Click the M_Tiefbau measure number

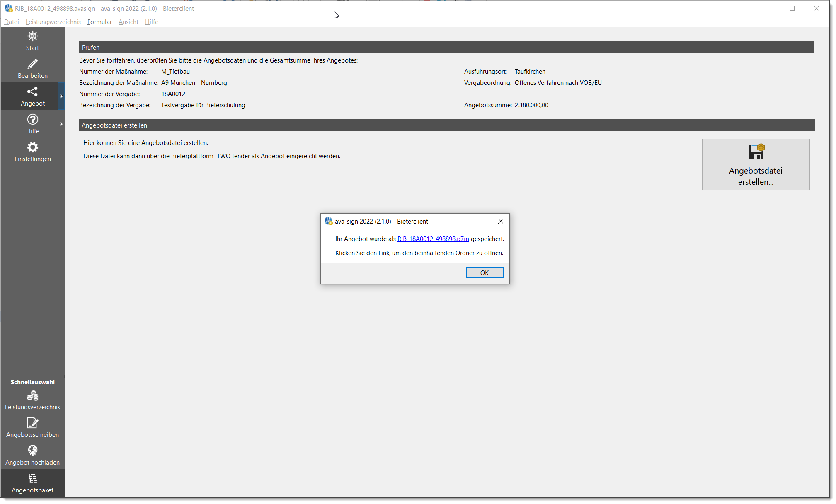(175, 72)
